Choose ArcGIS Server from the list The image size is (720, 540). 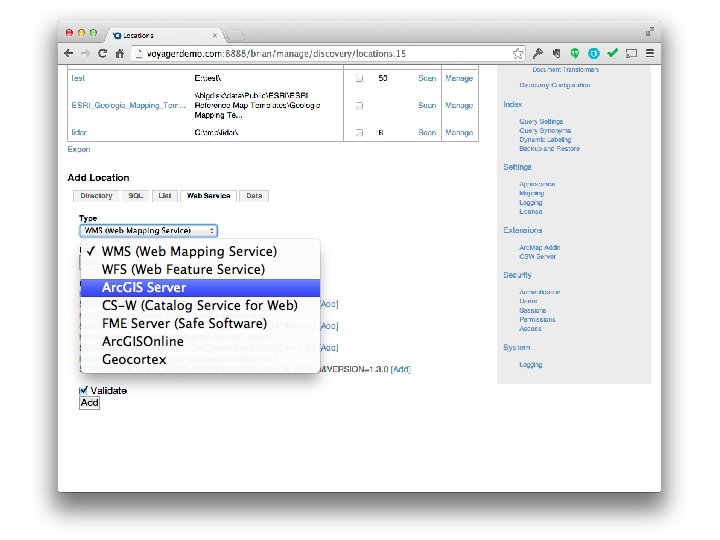tap(200, 287)
